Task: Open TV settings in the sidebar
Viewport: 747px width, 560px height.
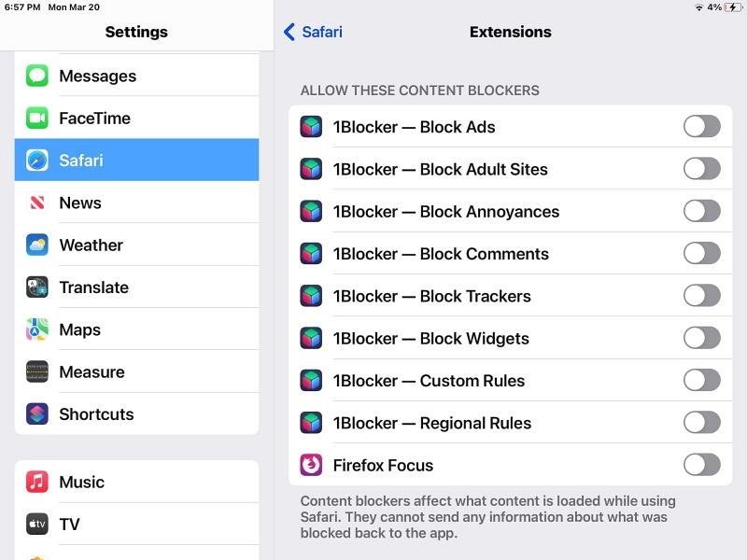Action: pos(136,525)
